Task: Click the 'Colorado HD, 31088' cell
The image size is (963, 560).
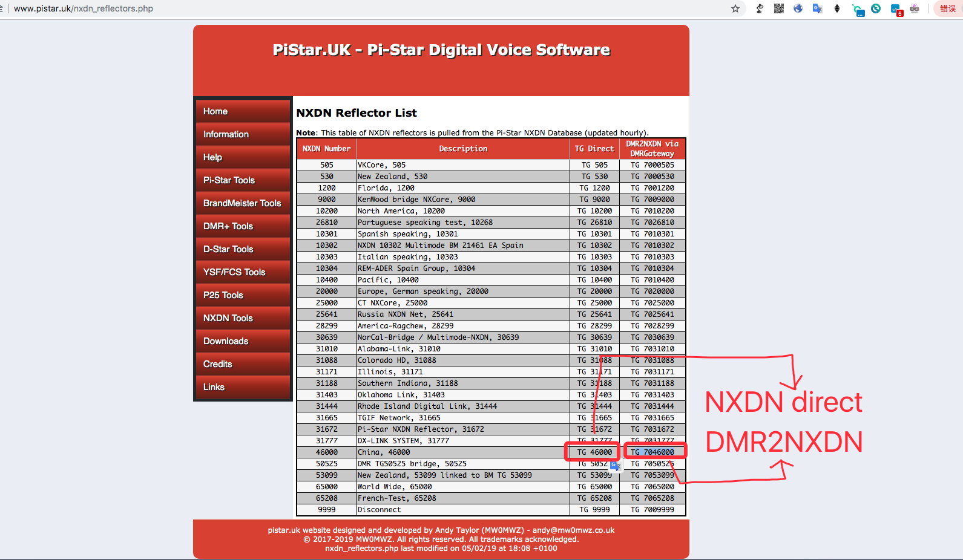Action: click(463, 360)
